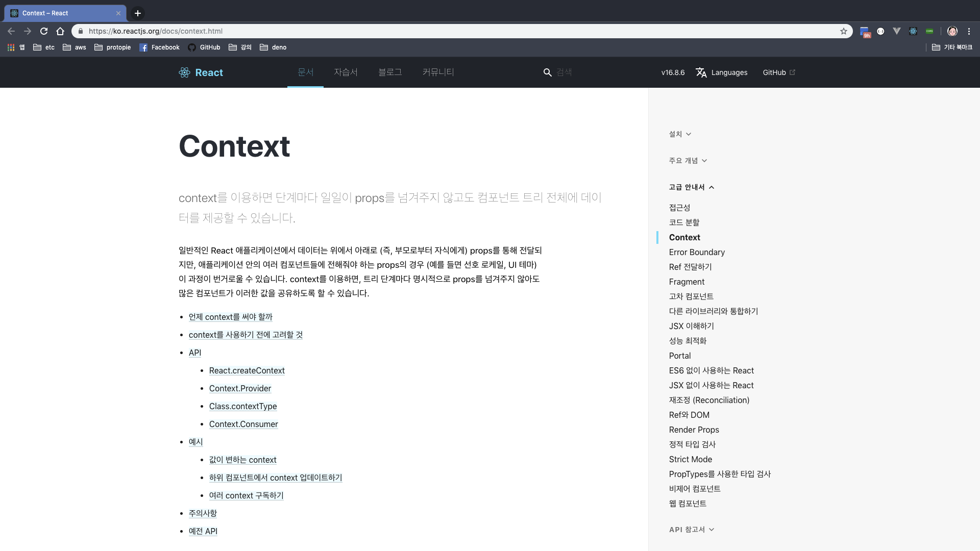Switch to the 자습서 tab
The height and width of the screenshot is (551, 980).
346,72
